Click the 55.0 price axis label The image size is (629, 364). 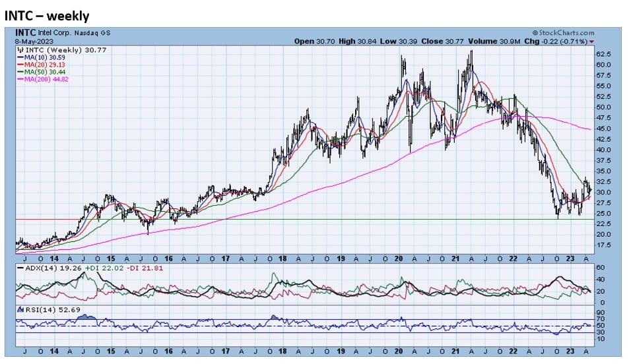604,86
